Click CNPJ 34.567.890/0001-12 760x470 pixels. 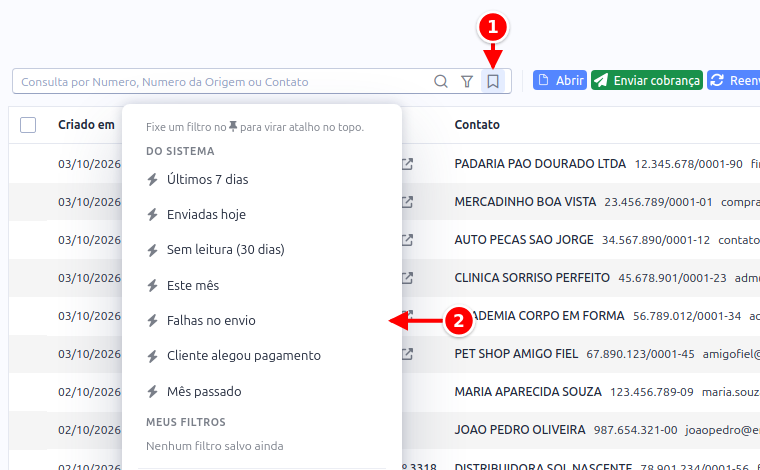[x=656, y=240]
